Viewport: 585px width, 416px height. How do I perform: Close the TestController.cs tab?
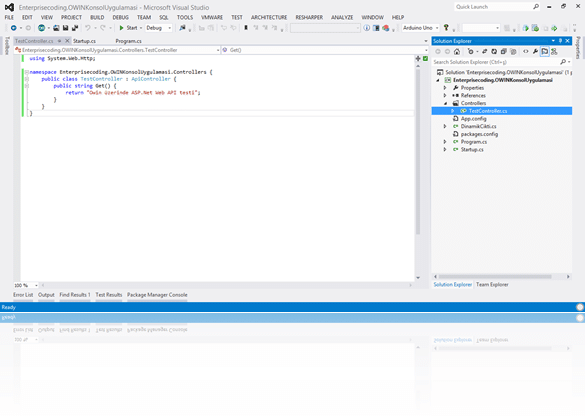67,41
